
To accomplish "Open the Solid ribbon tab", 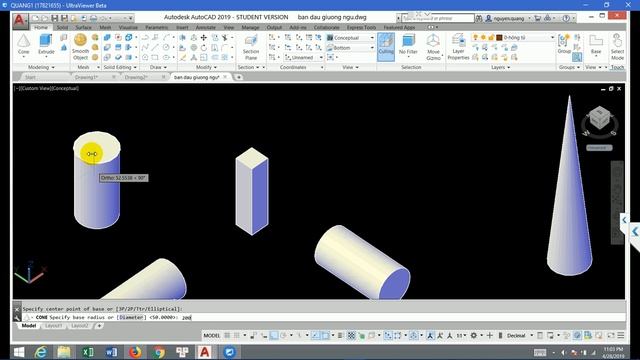I will click(62, 27).
